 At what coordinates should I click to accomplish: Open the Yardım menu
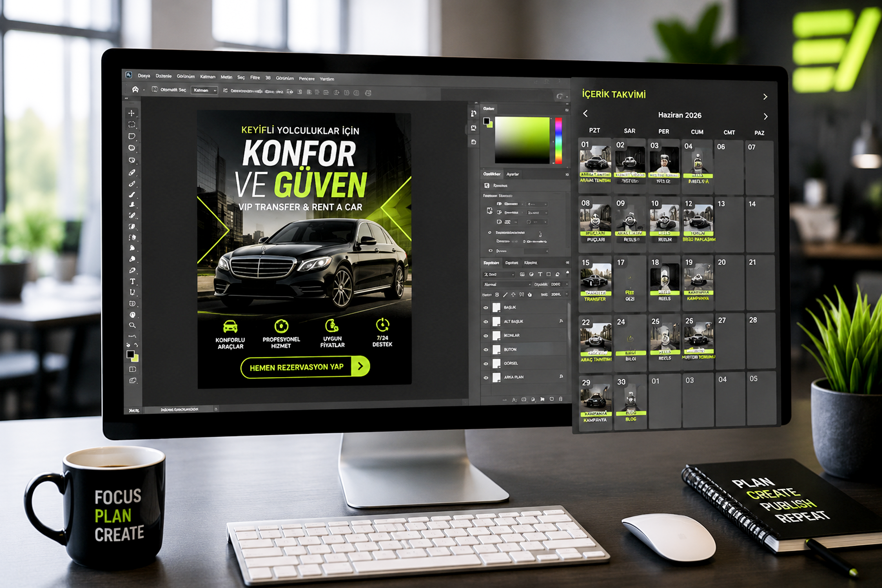click(327, 79)
